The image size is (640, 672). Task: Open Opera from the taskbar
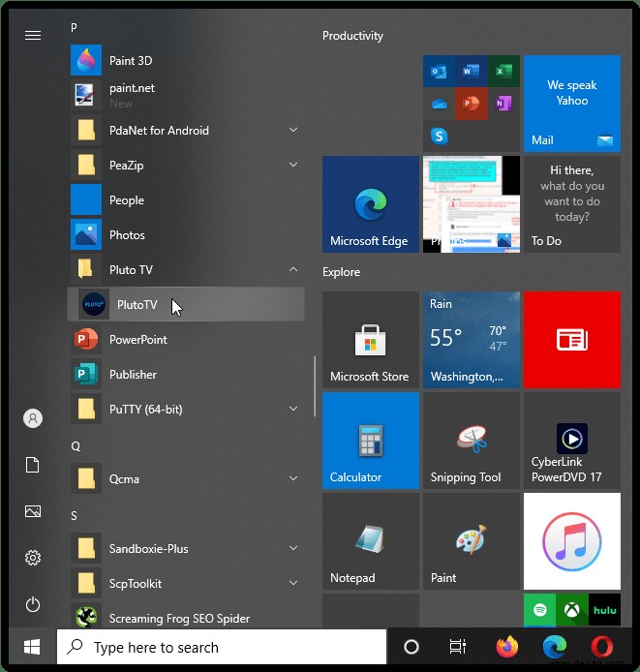(602, 646)
